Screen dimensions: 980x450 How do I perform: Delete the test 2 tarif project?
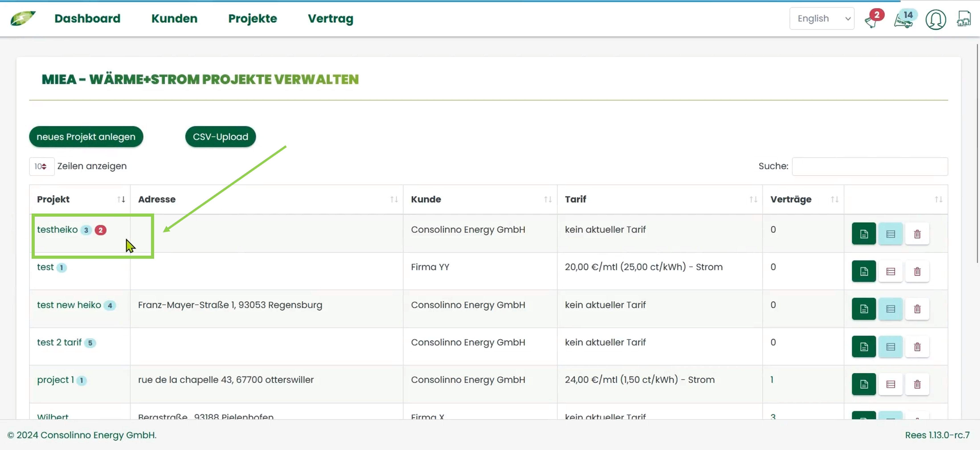coord(917,346)
